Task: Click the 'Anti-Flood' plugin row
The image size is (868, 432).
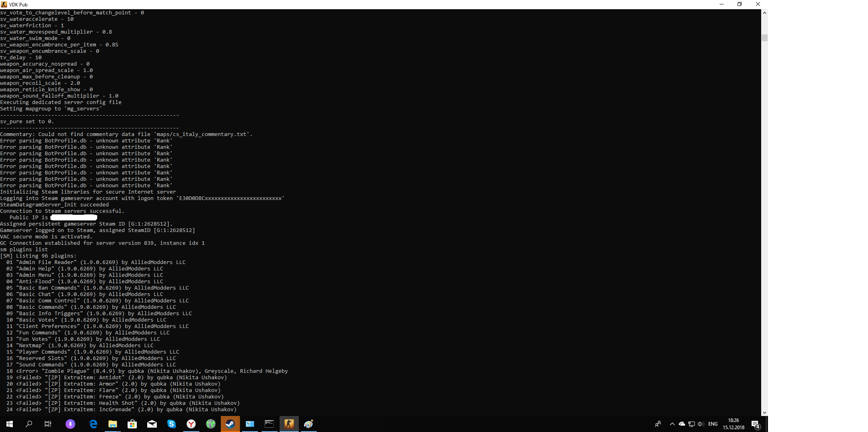Action: 85,282
